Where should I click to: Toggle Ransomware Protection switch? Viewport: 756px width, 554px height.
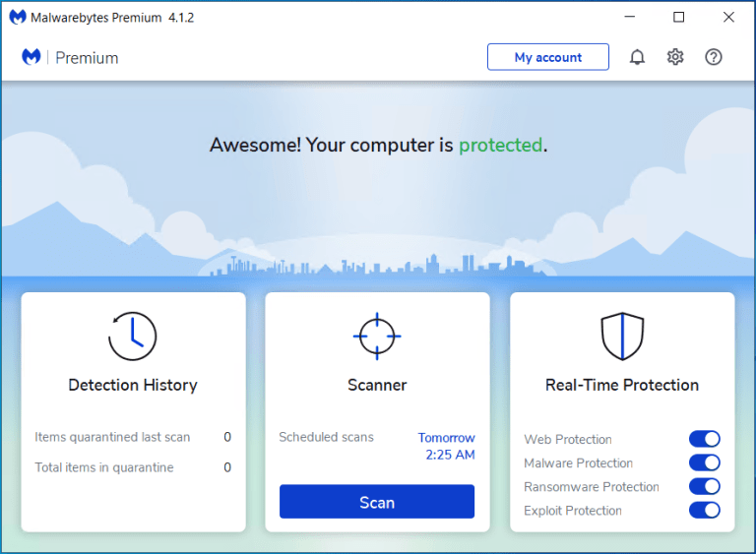(x=705, y=486)
